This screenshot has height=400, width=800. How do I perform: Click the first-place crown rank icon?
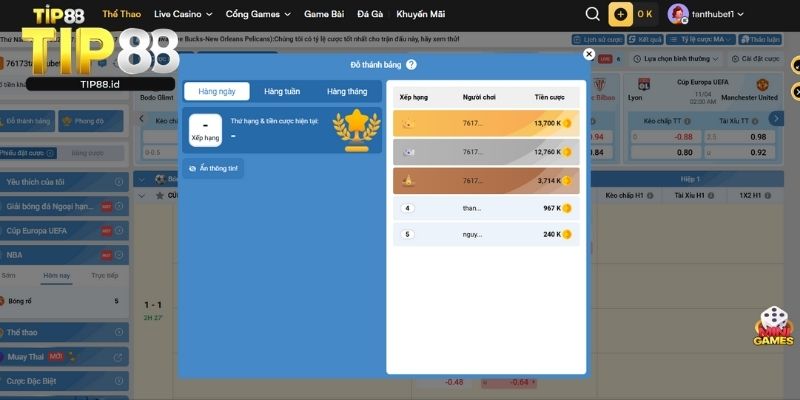coord(408,123)
